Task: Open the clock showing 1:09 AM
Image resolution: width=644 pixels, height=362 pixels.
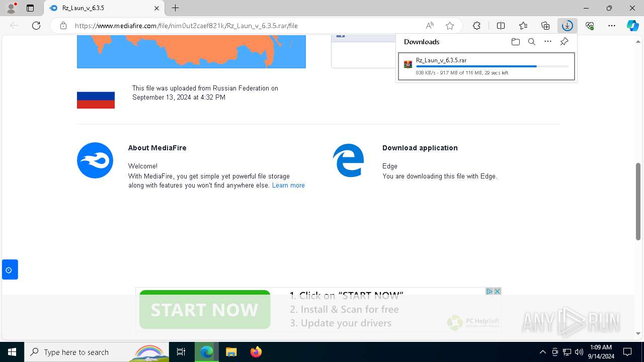Action: point(601,352)
